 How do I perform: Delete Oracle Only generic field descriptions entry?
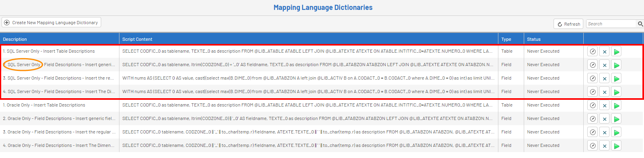click(x=604, y=119)
